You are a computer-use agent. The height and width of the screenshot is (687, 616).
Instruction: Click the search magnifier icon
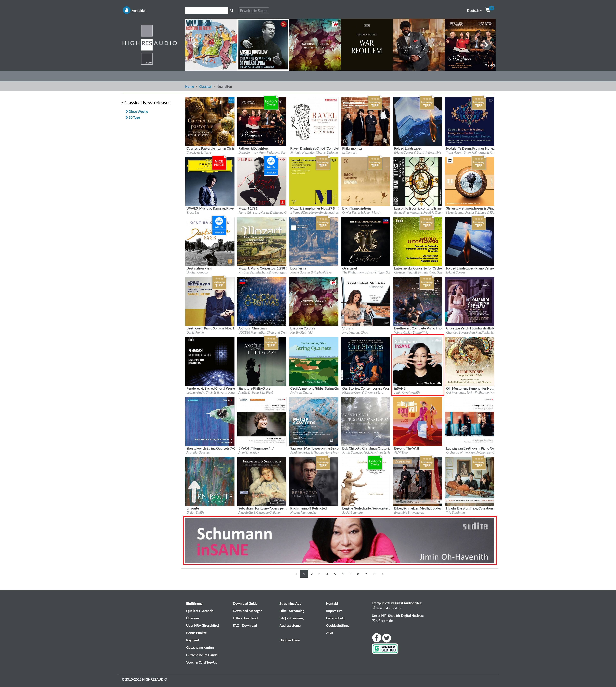[231, 11]
